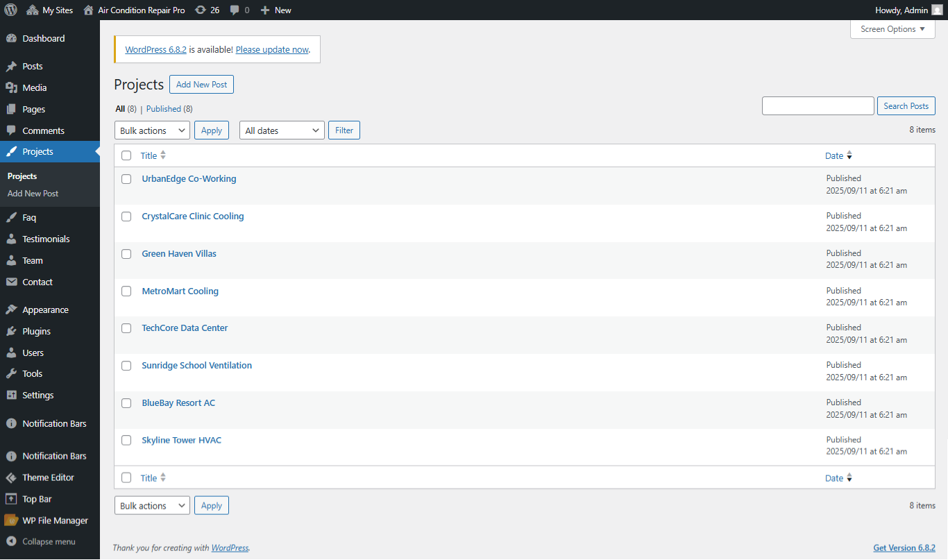Click the Collapse menu arrow icon
This screenshot has height=560, width=948.
click(x=11, y=541)
